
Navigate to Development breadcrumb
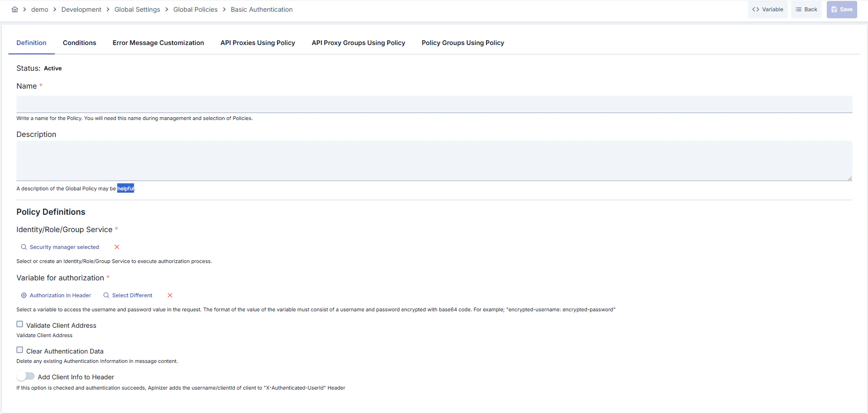(x=81, y=9)
